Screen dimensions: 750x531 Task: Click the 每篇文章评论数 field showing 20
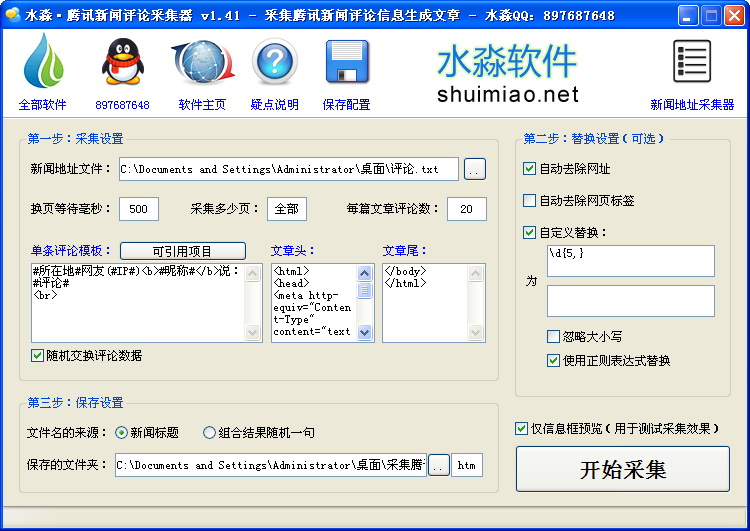(x=467, y=209)
